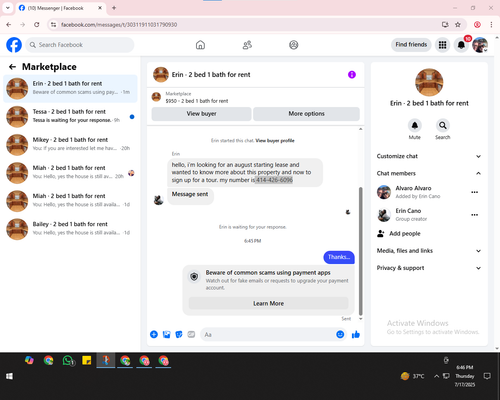Choose a GIF in composer
The width and height of the screenshot is (500, 400).
191,334
